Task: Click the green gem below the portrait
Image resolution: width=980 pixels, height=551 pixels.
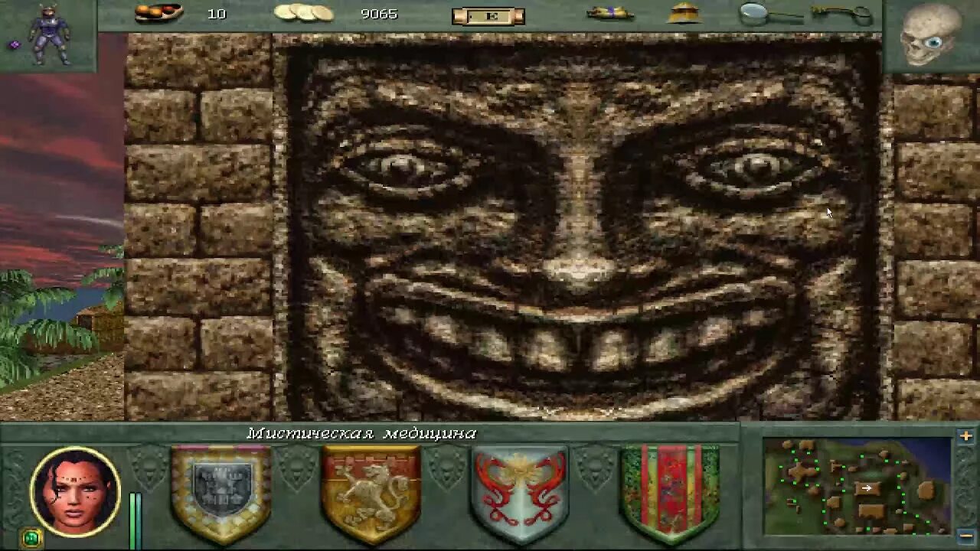Action: pos(31,539)
